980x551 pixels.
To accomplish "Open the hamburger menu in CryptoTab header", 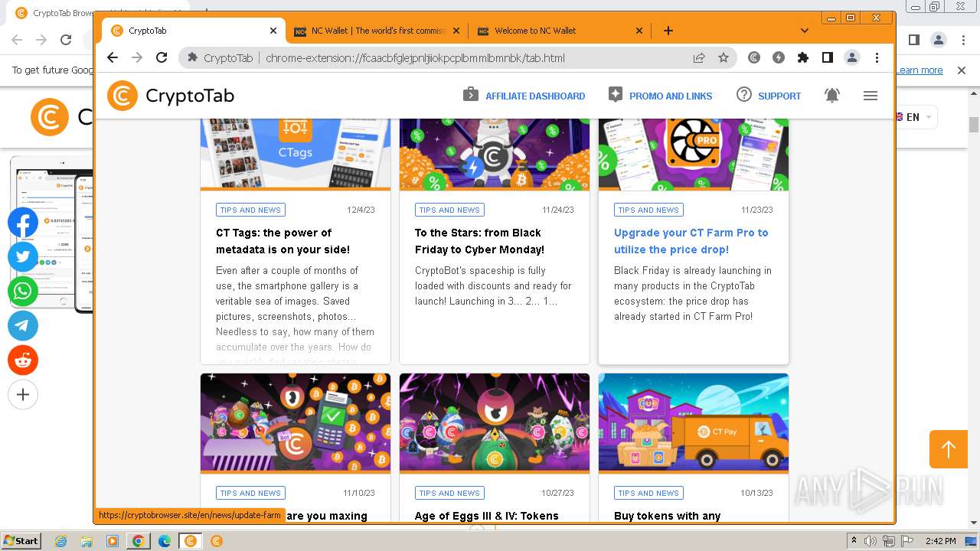I will pyautogui.click(x=871, y=96).
